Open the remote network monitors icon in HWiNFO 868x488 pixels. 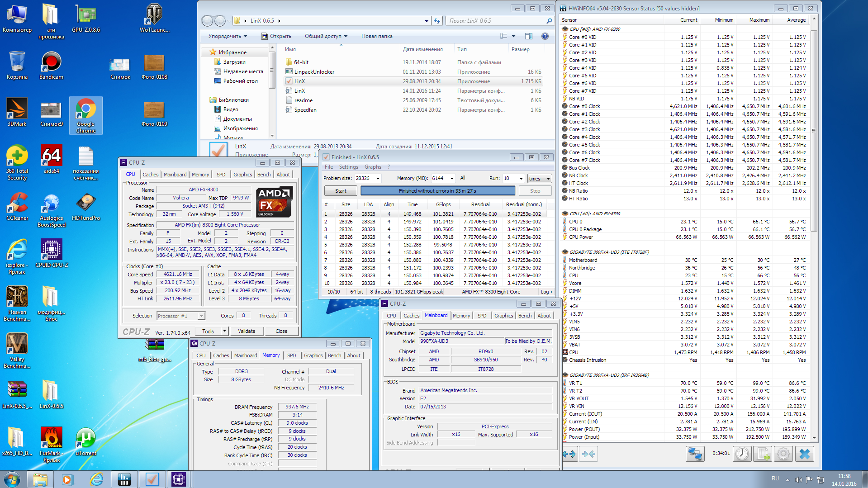click(695, 454)
